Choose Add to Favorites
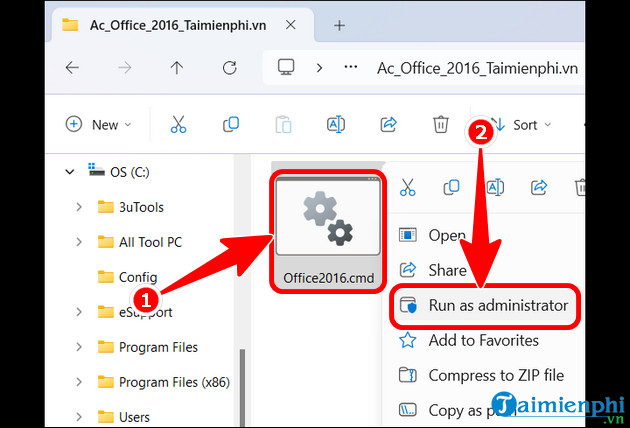Screen dimensions: 630x428 pyautogui.click(x=469, y=340)
